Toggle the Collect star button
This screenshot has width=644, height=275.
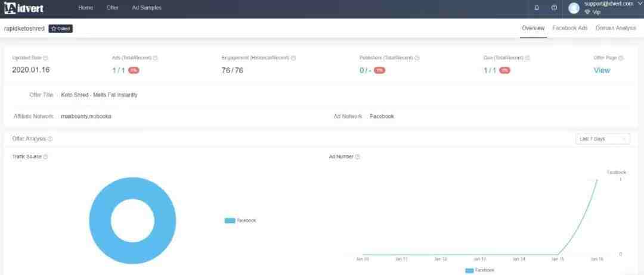[x=61, y=29]
